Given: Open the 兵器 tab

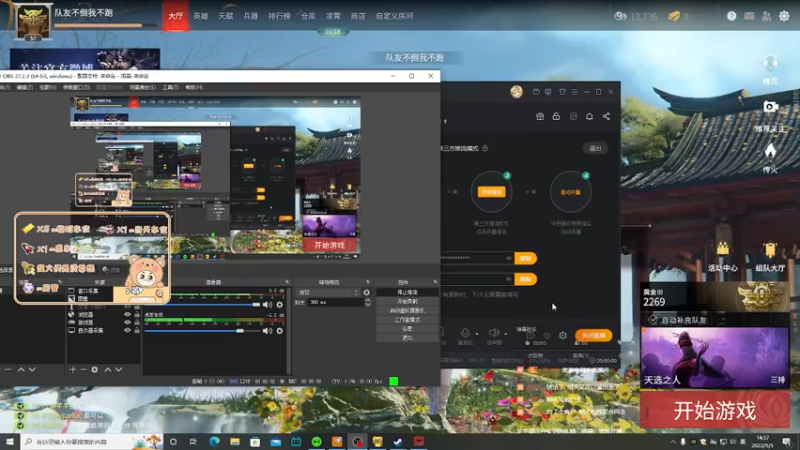Looking at the screenshot, I should 251,16.
